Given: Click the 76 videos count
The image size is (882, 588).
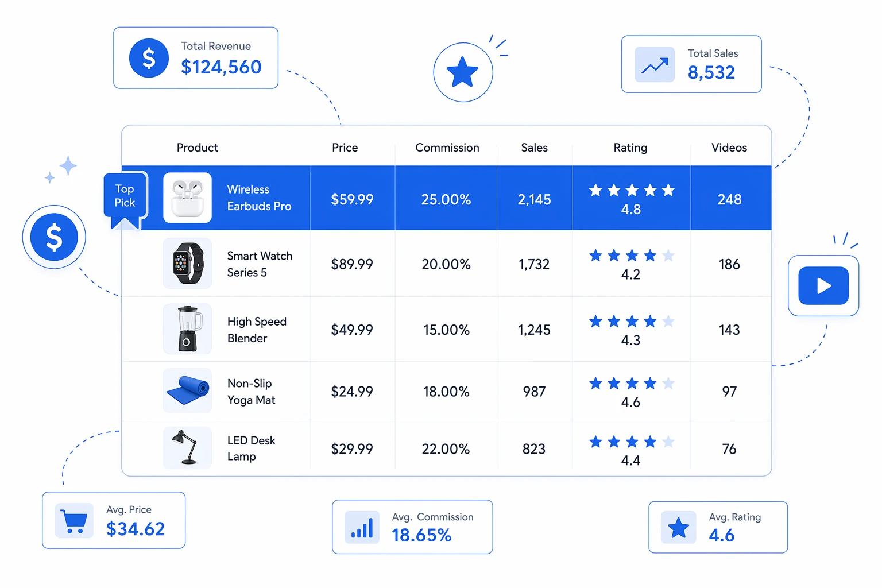Looking at the screenshot, I should [729, 449].
